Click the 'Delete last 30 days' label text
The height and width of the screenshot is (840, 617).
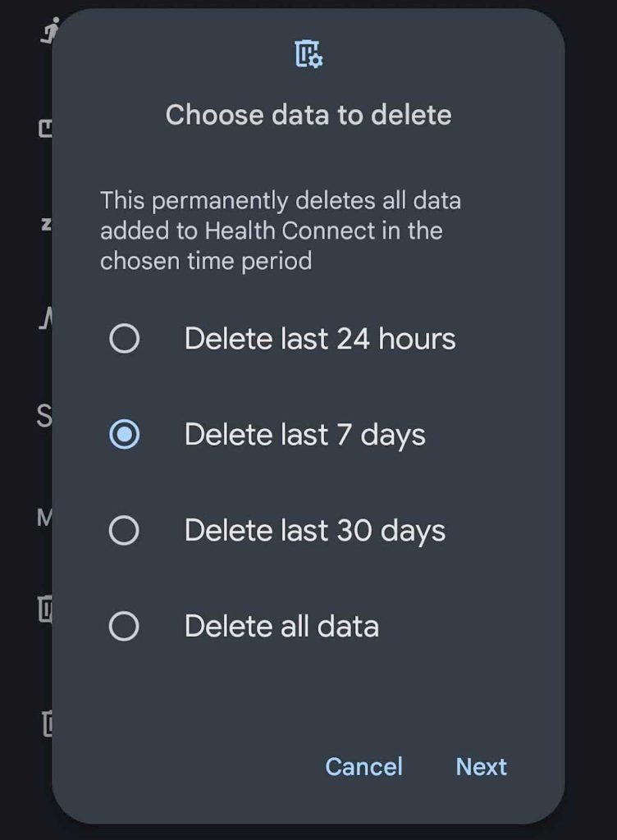pos(315,531)
